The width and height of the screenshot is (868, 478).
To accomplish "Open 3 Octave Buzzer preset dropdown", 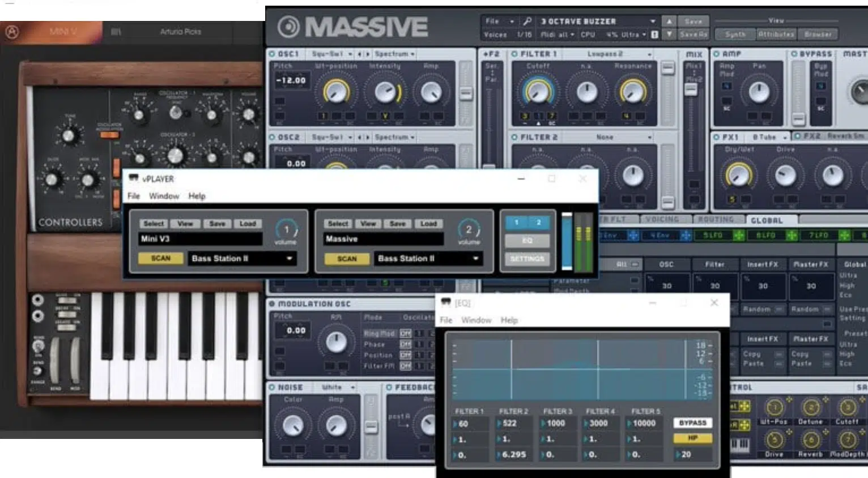I will [x=597, y=21].
